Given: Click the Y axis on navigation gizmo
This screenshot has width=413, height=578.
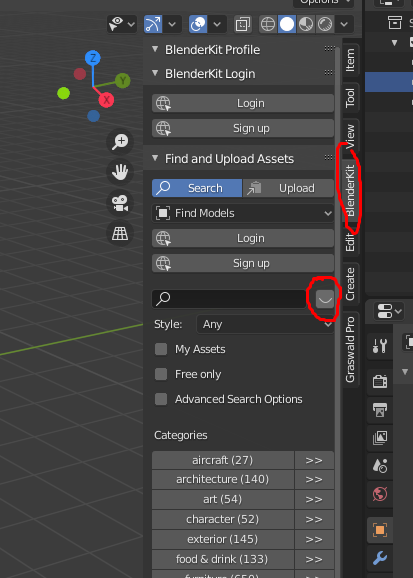Looking at the screenshot, I should pyautogui.click(x=123, y=80).
